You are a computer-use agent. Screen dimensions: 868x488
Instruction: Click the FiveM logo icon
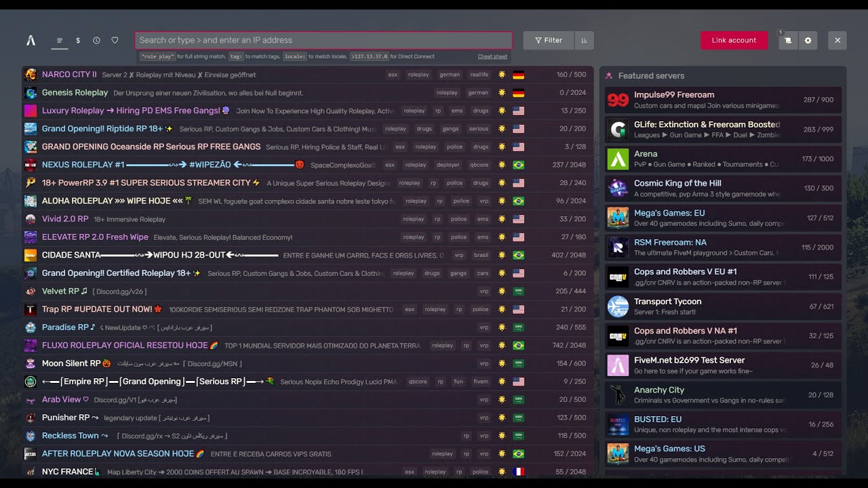point(31,41)
